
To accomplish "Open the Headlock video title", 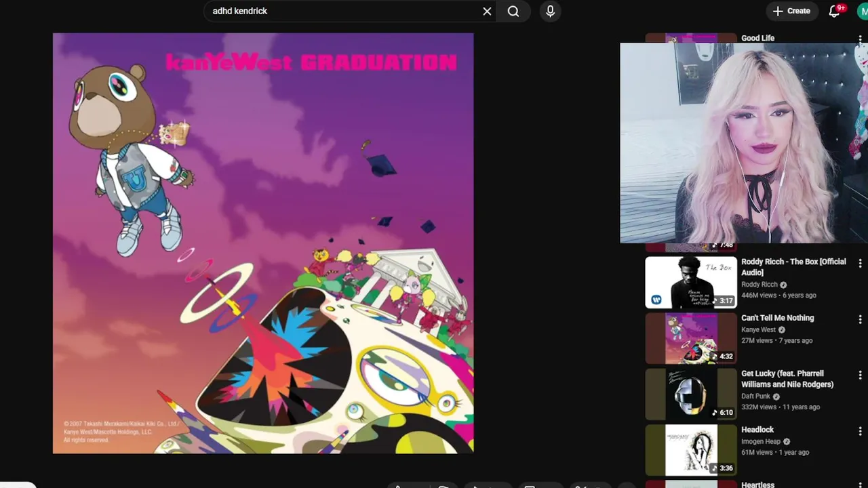I will (x=757, y=430).
